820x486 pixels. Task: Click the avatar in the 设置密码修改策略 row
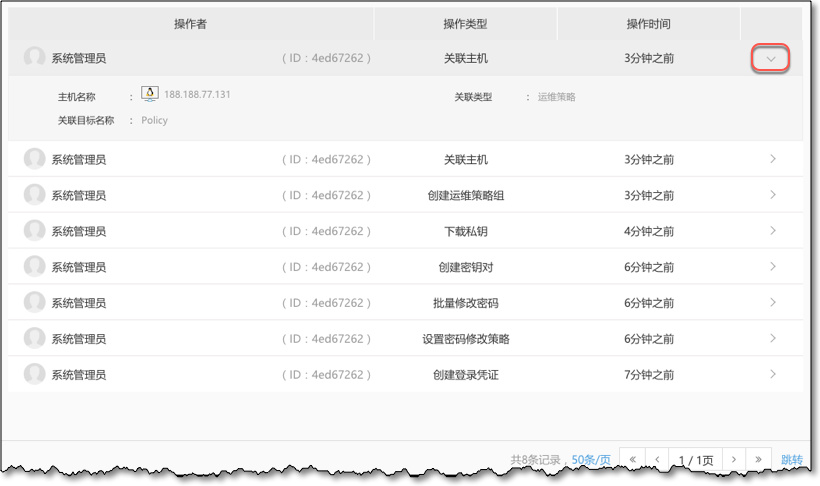tap(35, 338)
